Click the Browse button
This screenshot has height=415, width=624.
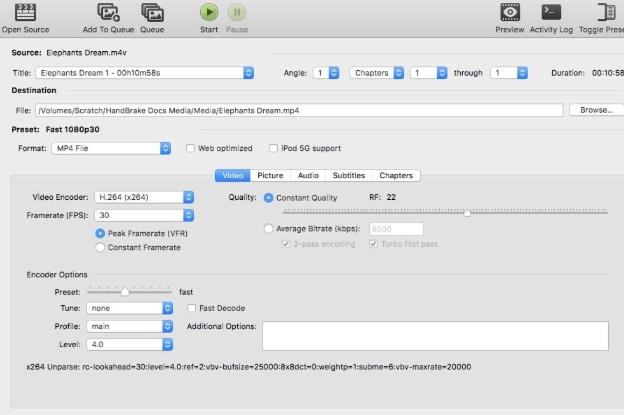(596, 110)
